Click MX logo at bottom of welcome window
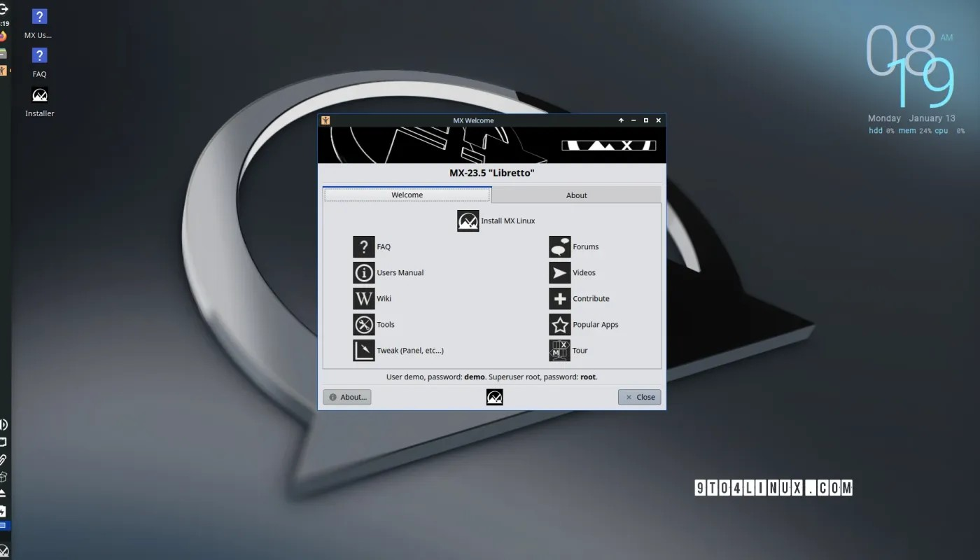980x560 pixels. [x=494, y=397]
